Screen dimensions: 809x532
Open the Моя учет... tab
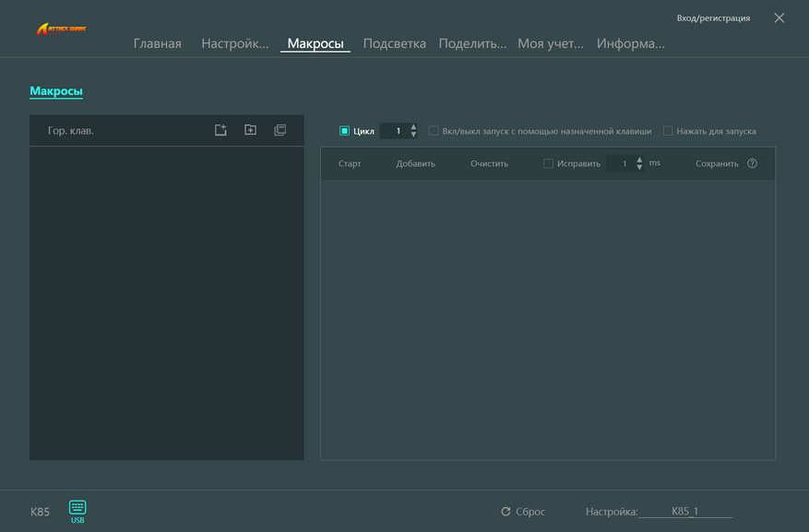click(551, 43)
